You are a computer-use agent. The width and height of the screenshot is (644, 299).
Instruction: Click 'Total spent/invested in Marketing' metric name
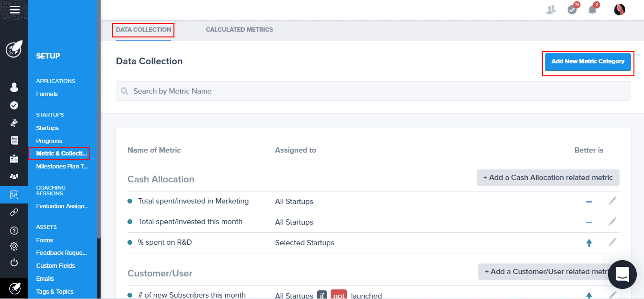click(194, 201)
